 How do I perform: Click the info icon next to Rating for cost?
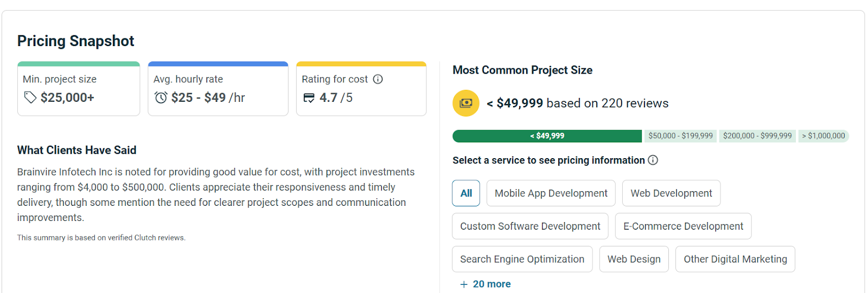(x=378, y=79)
